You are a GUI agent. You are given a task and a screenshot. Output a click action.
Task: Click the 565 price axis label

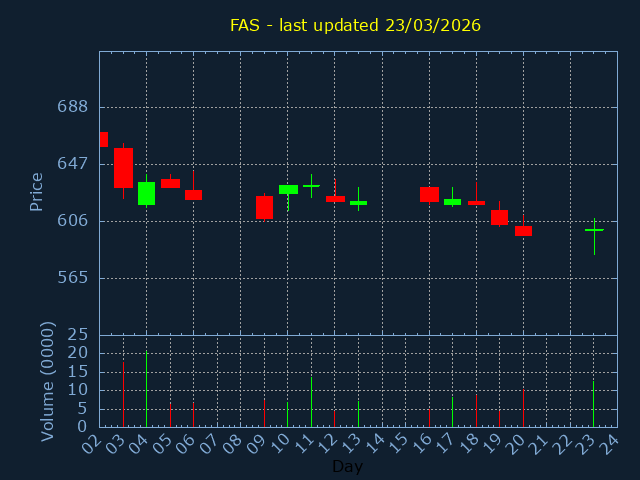coord(72,277)
